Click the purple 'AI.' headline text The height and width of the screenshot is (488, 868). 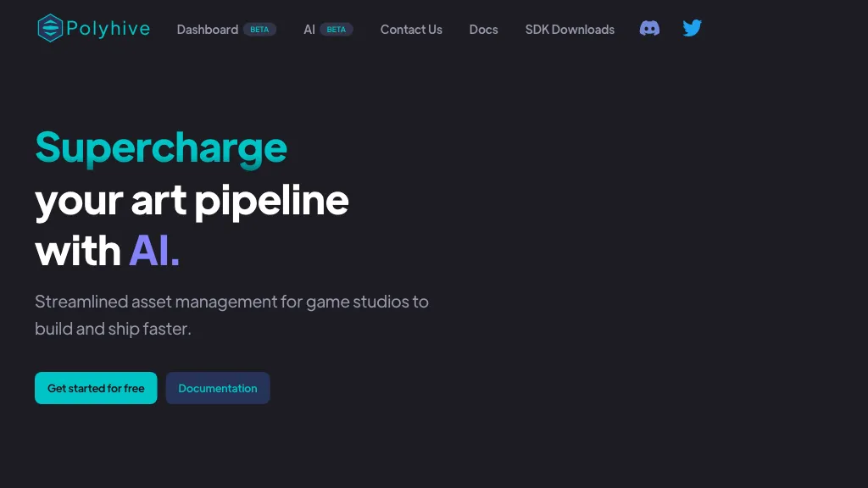coord(154,252)
